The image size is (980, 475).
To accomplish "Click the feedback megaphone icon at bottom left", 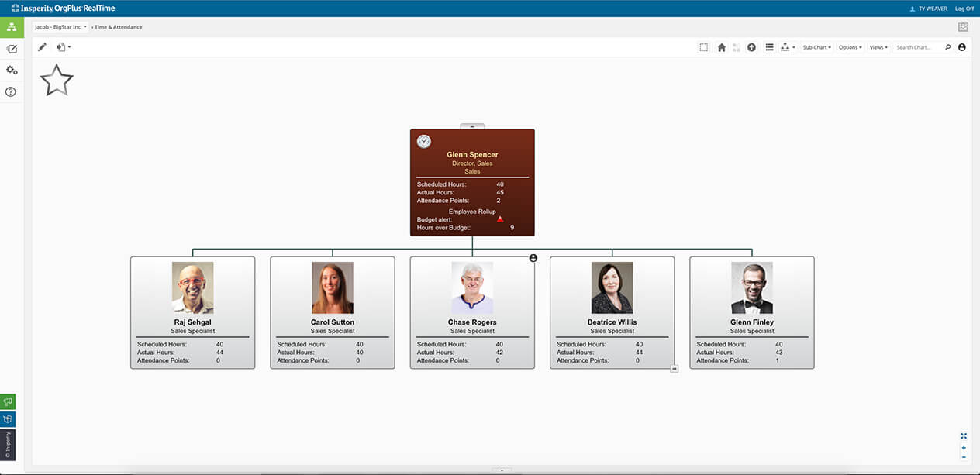I will 8,401.
